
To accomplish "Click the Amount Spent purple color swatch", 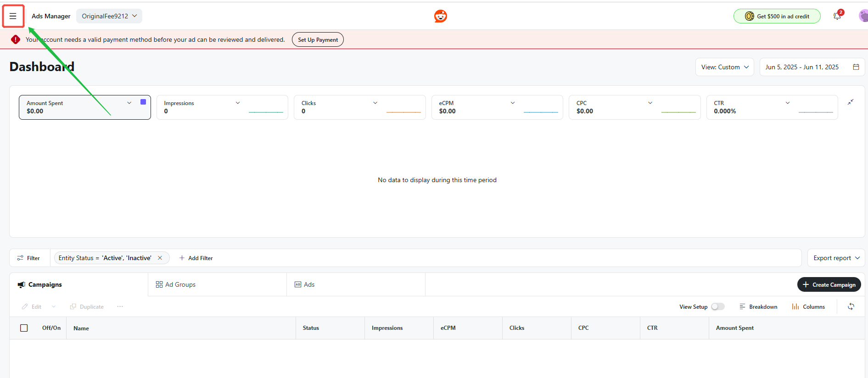I will (143, 102).
